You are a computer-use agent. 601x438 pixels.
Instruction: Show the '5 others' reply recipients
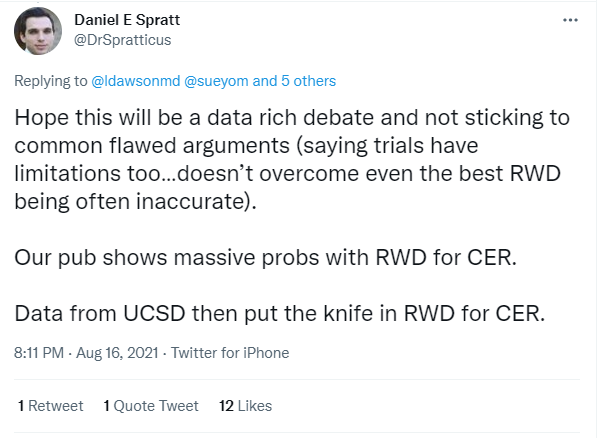307,81
